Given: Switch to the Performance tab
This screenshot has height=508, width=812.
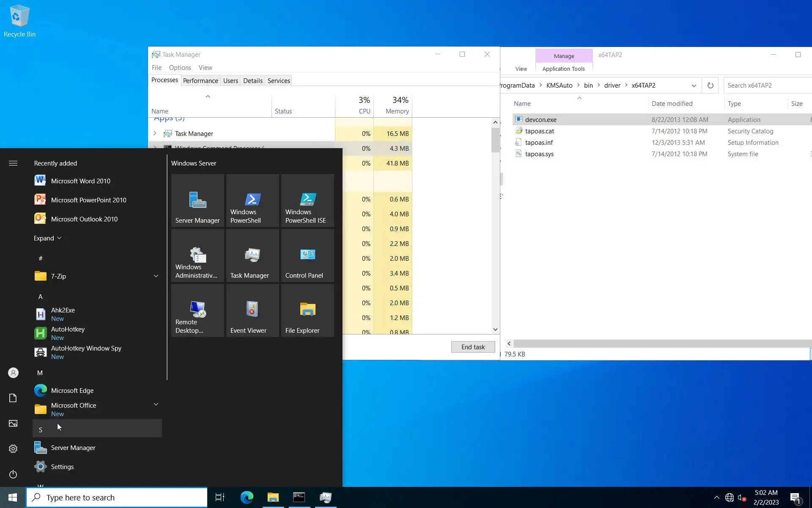Looking at the screenshot, I should (x=200, y=80).
